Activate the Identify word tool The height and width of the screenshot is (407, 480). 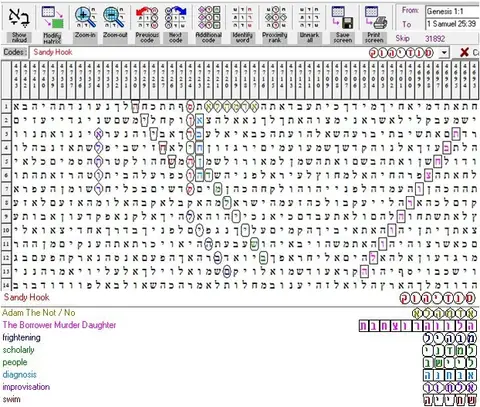(242, 17)
